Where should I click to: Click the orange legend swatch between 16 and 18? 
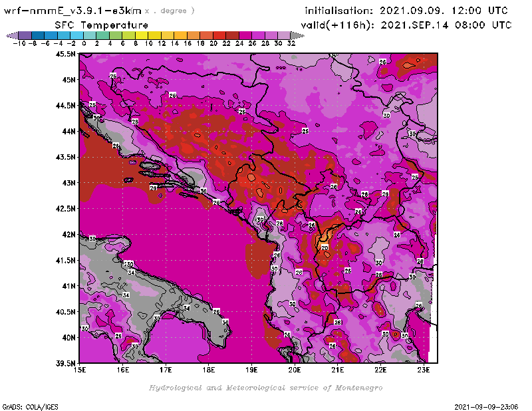click(x=193, y=36)
